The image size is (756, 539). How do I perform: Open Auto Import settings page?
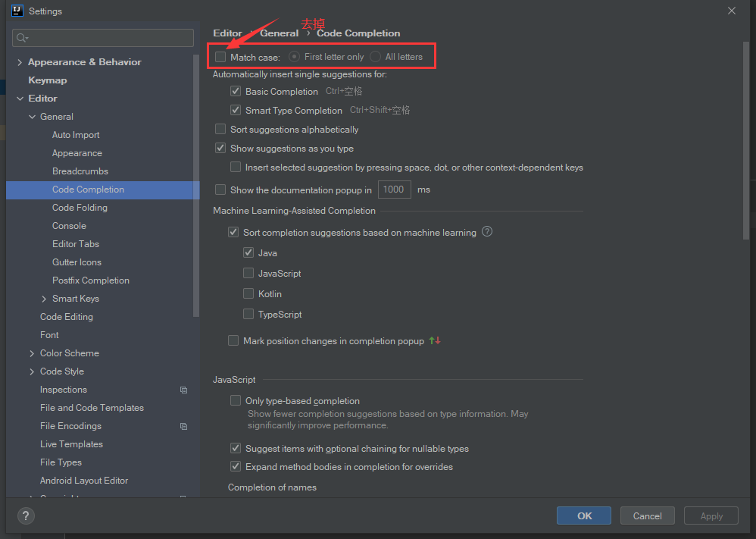point(76,135)
